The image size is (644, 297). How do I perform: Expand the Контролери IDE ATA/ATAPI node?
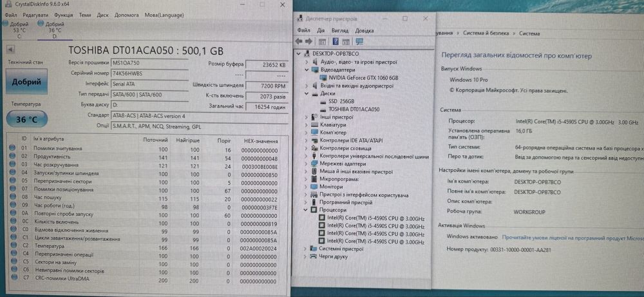coord(307,140)
